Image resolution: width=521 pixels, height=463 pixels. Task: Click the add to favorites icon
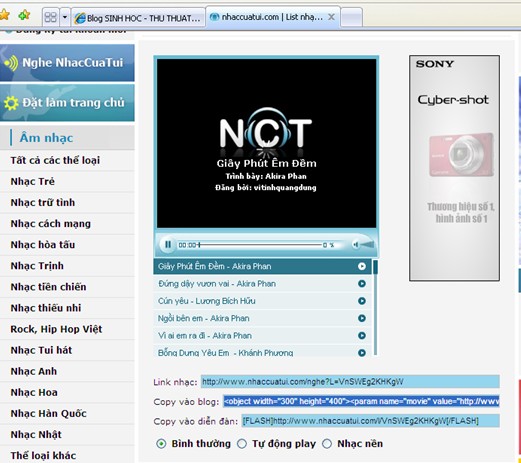coord(24,15)
